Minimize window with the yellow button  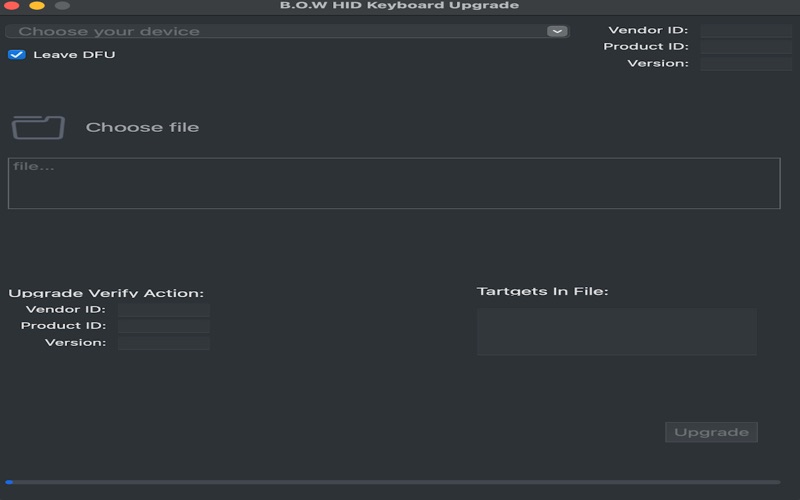click(x=37, y=6)
